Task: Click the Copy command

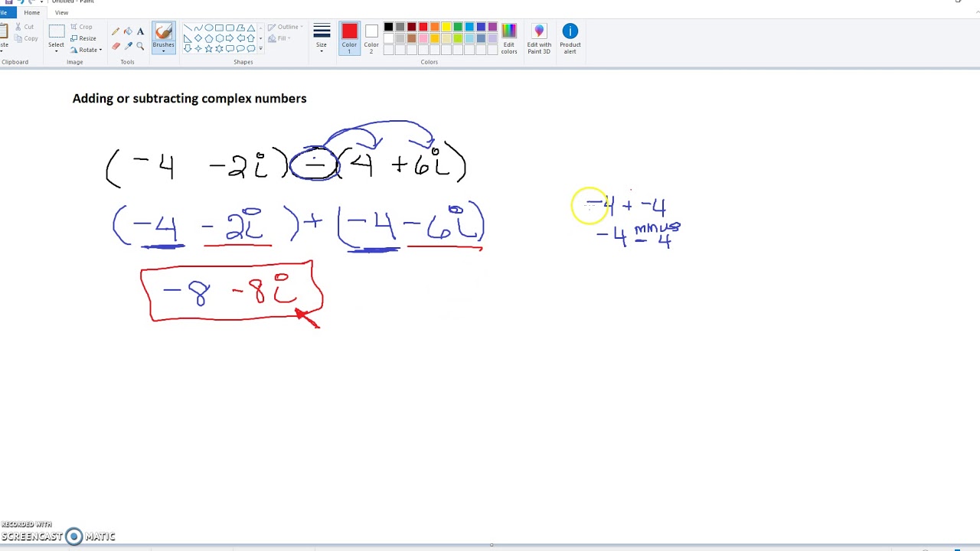Action: pos(25,38)
